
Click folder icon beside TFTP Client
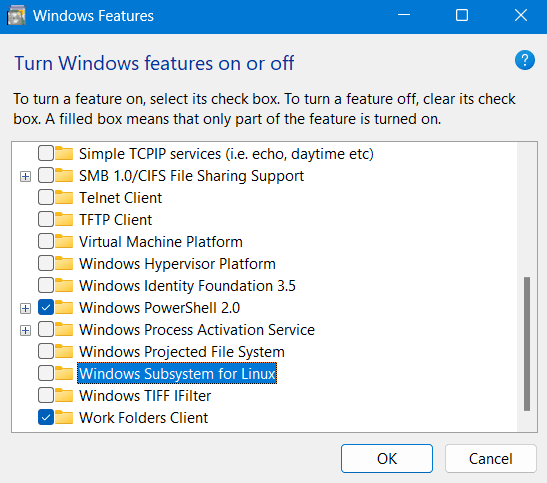pyautogui.click(x=64, y=219)
